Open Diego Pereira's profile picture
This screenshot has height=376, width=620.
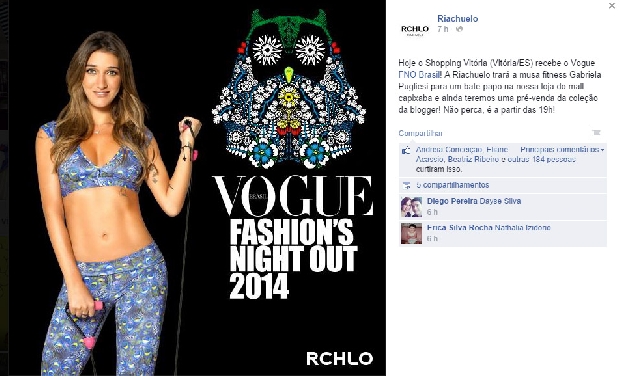pyautogui.click(x=411, y=206)
